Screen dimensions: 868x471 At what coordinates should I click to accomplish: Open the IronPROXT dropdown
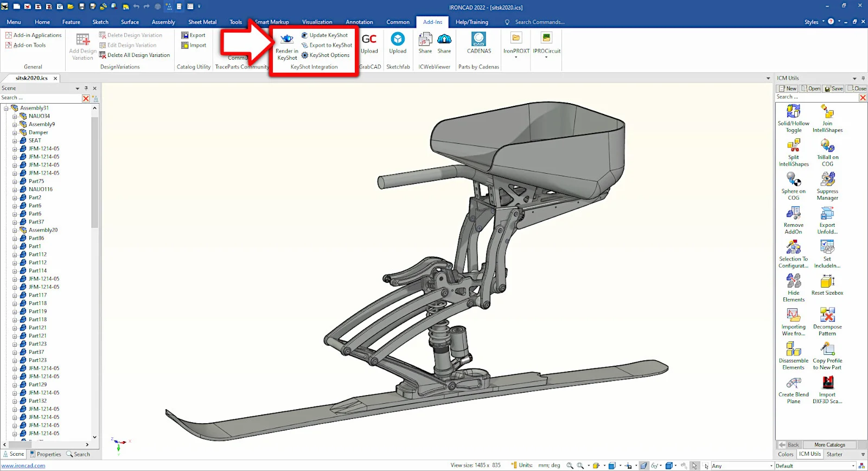516,56
